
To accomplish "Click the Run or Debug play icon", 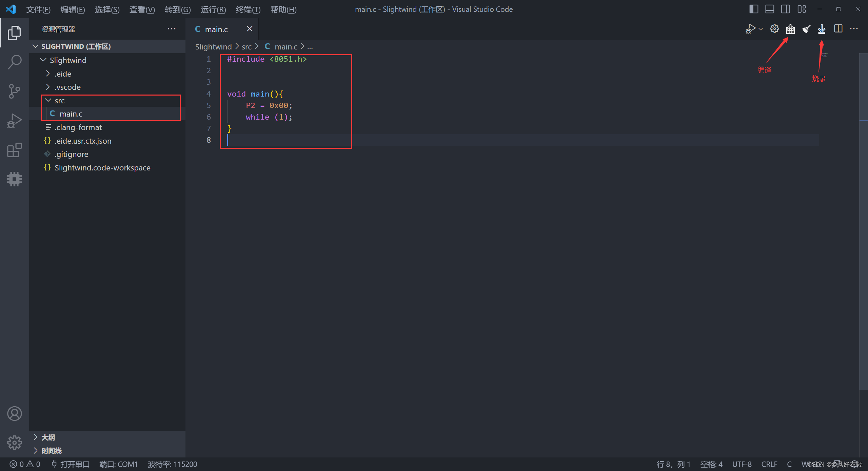I will click(x=750, y=29).
